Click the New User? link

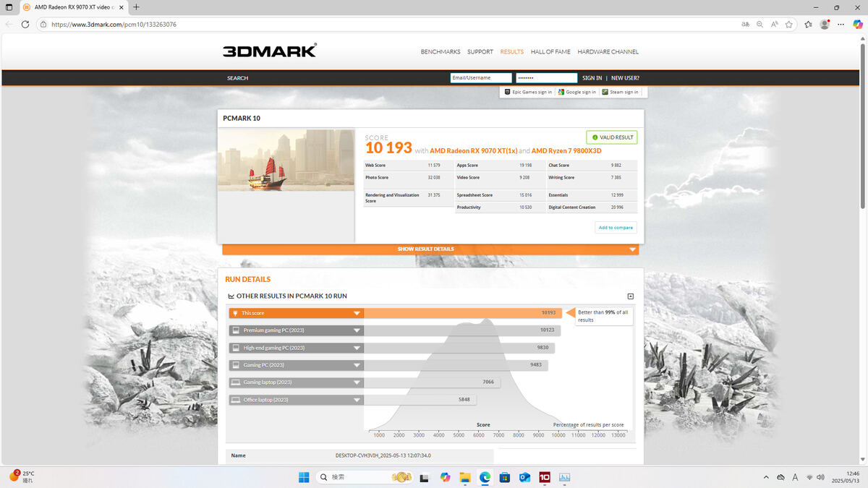click(x=625, y=78)
